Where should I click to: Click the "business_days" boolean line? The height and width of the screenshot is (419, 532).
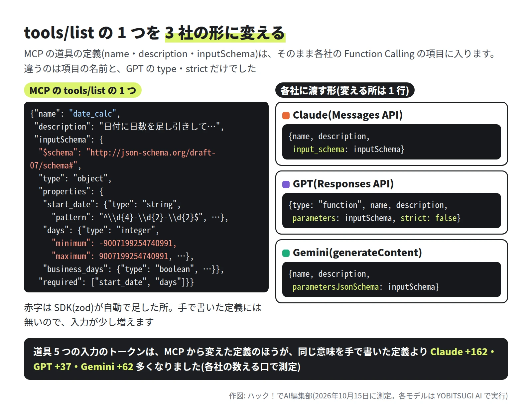pyautogui.click(x=133, y=269)
